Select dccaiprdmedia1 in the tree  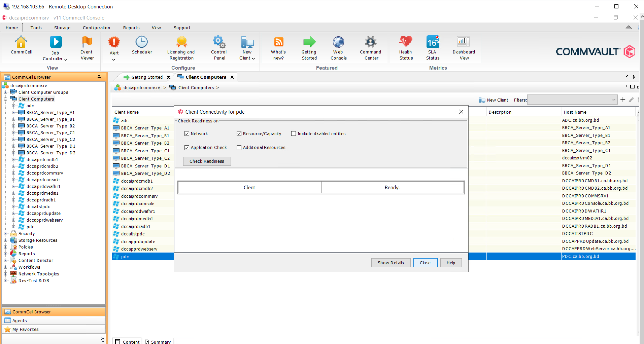tap(42, 193)
